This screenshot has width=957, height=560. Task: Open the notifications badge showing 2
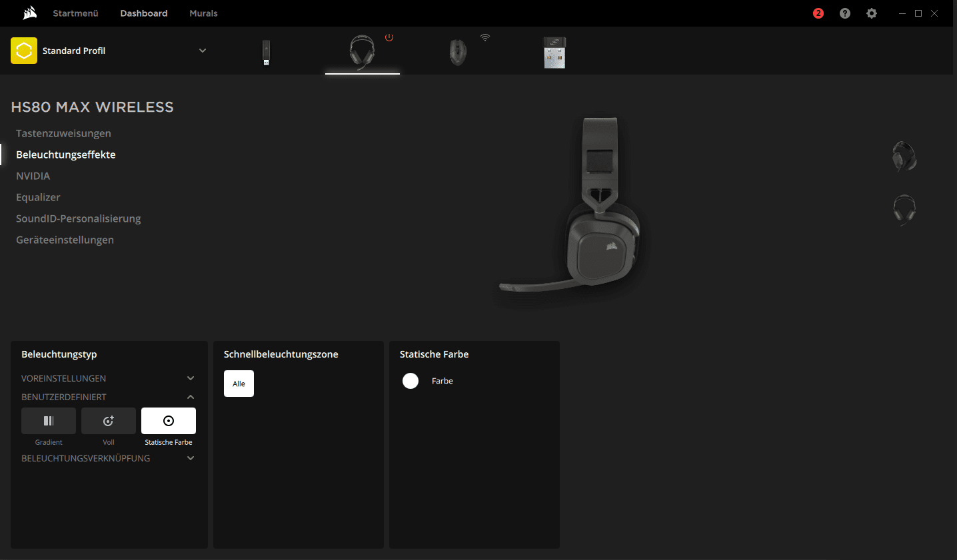818,13
